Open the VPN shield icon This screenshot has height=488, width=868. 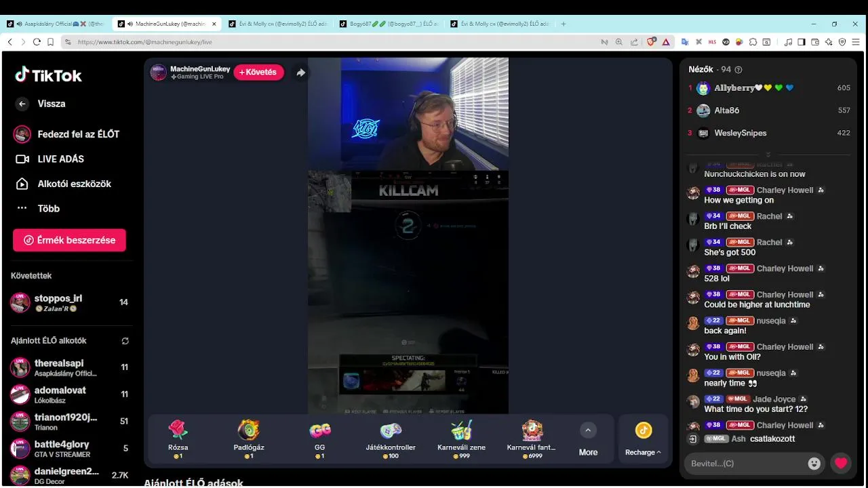(842, 42)
